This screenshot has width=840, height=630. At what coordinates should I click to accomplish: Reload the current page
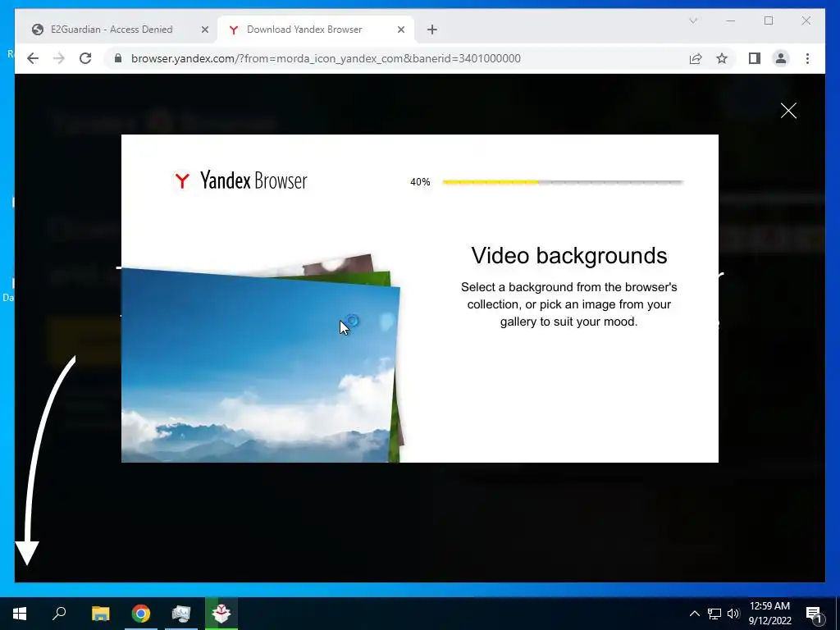coord(85,58)
